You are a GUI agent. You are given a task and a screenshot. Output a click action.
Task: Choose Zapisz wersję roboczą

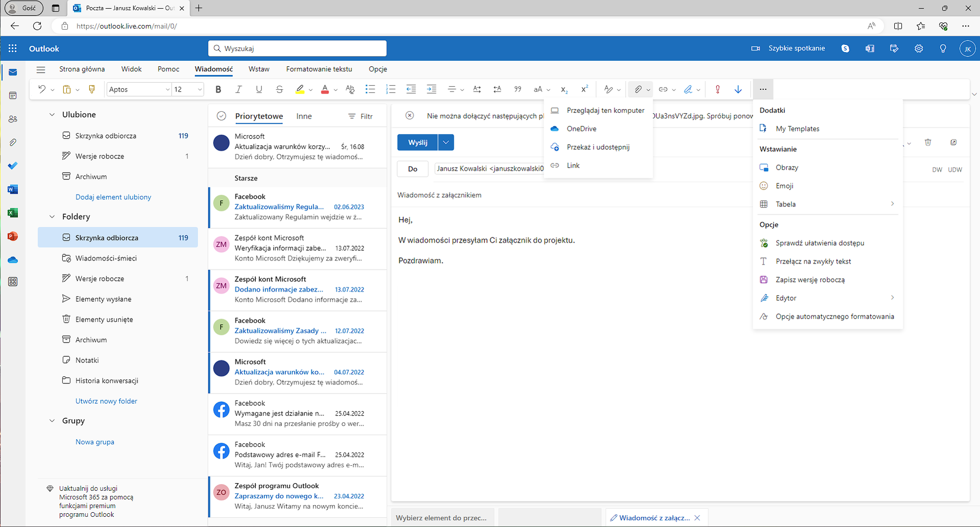828,280
